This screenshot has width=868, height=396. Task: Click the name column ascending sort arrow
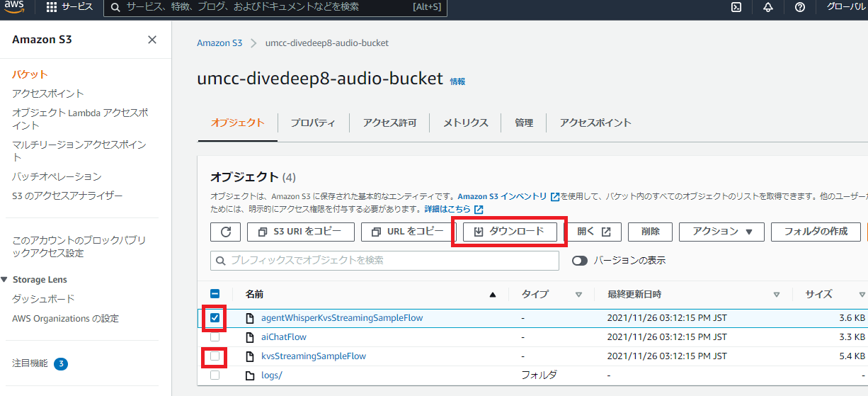[x=493, y=295]
